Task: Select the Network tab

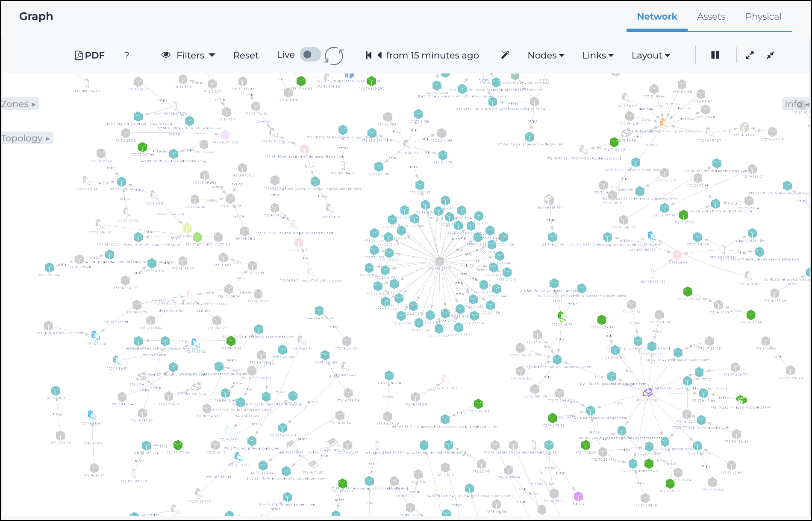Action: coord(657,17)
